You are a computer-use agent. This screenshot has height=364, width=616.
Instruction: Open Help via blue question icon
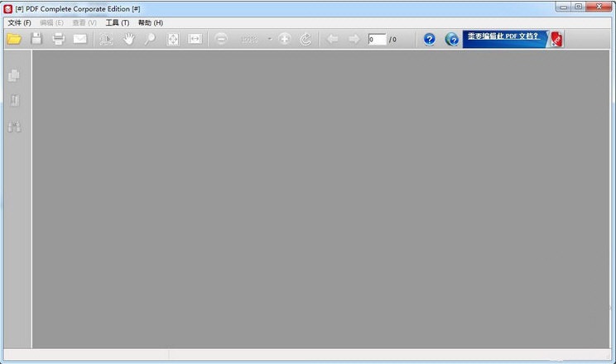pos(430,39)
